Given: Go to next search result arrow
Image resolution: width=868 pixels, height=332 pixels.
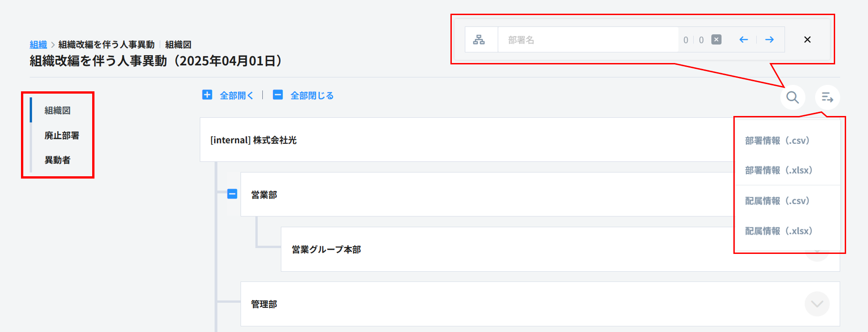Looking at the screenshot, I should [769, 40].
